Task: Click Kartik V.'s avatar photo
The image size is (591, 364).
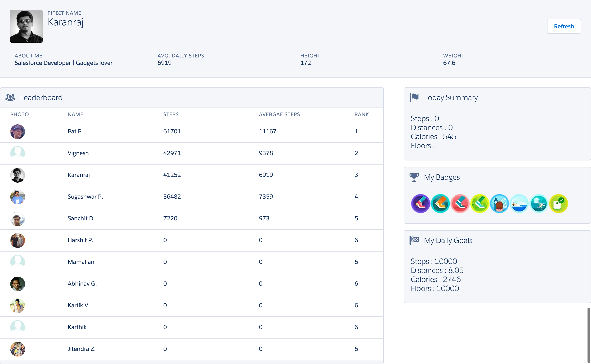Action: tap(18, 306)
